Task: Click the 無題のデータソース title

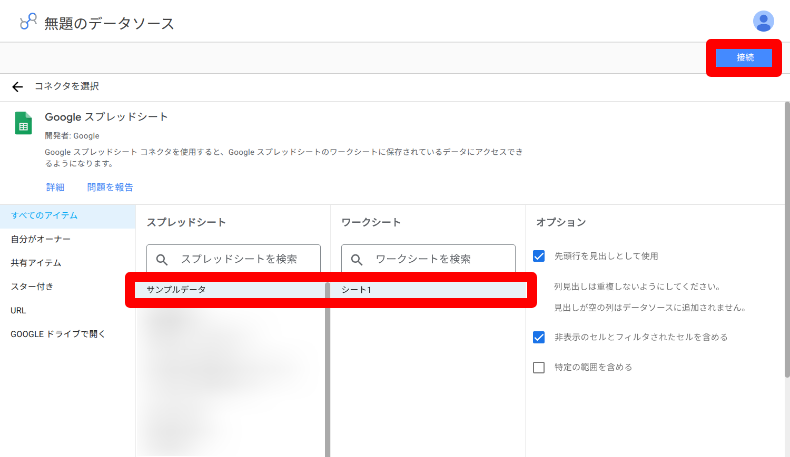Action: tap(109, 23)
